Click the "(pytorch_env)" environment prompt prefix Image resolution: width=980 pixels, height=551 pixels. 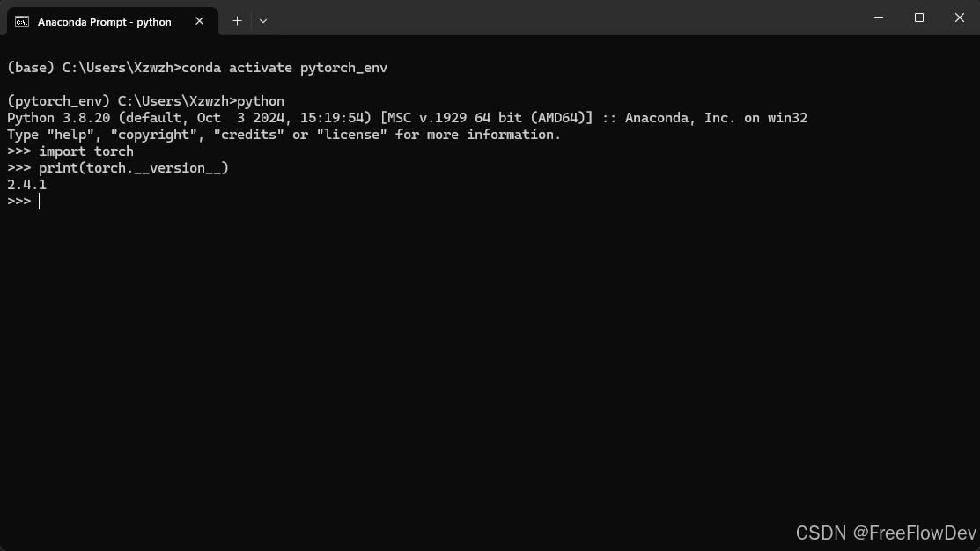coord(58,101)
